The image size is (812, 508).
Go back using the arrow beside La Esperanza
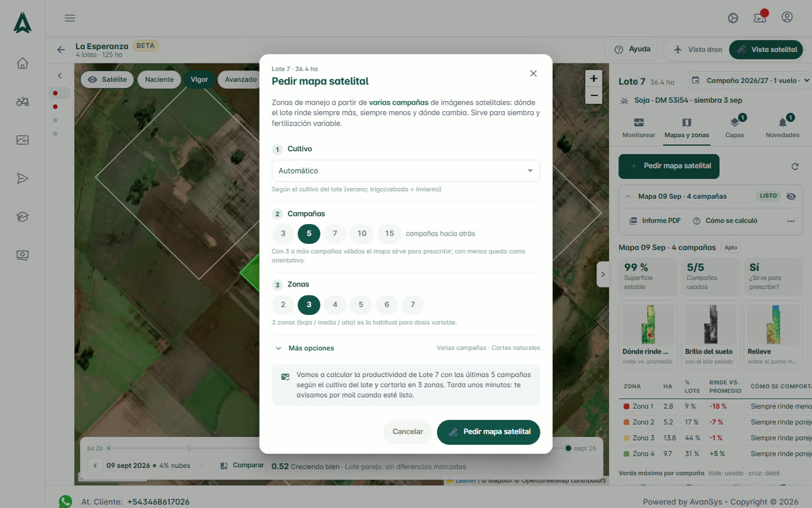pos(61,50)
